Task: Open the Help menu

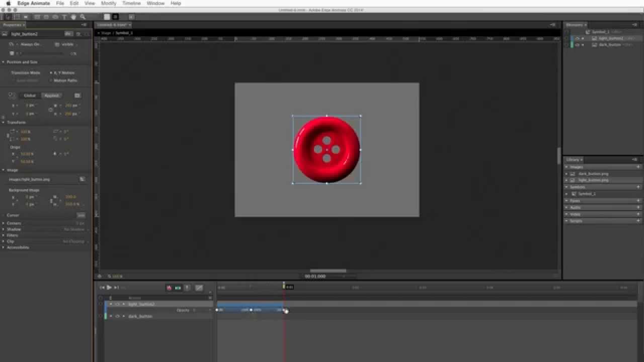Action: click(x=176, y=3)
